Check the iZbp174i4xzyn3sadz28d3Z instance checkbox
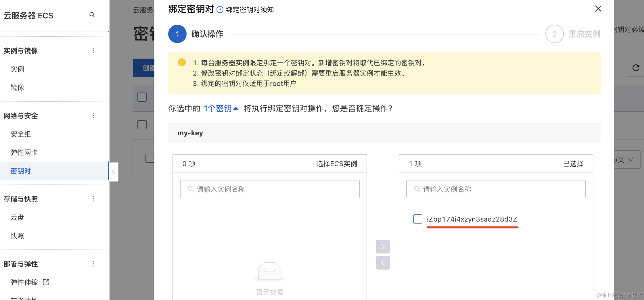The width and height of the screenshot is (644, 300). tap(417, 219)
